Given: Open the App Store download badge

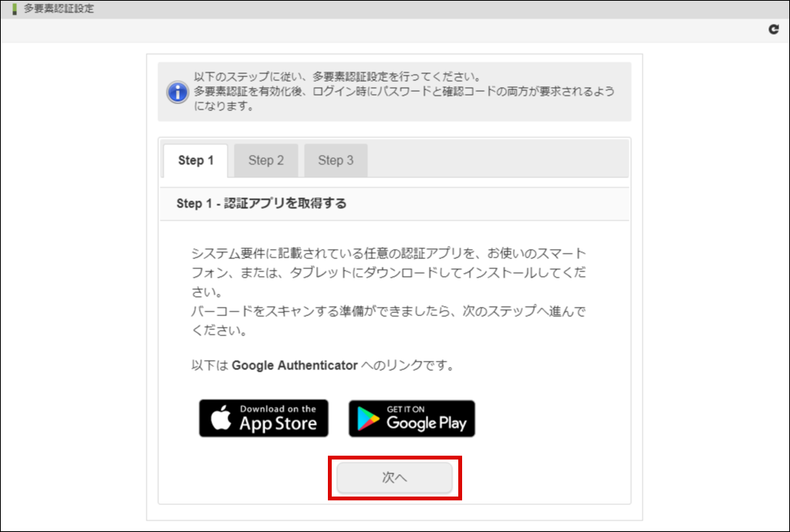Looking at the screenshot, I should pyautogui.click(x=264, y=418).
